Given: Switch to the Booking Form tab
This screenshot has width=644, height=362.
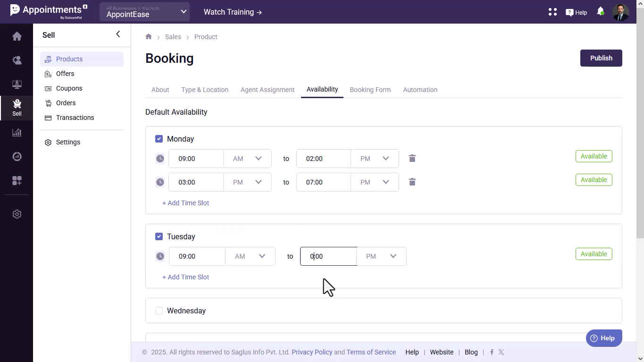Looking at the screenshot, I should pyautogui.click(x=370, y=90).
